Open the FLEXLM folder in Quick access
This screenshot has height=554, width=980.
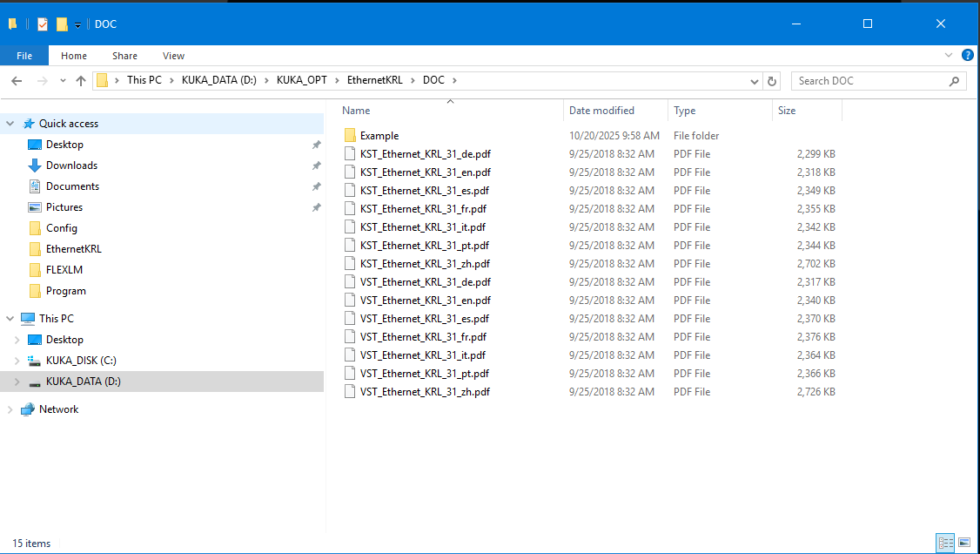pos(64,269)
